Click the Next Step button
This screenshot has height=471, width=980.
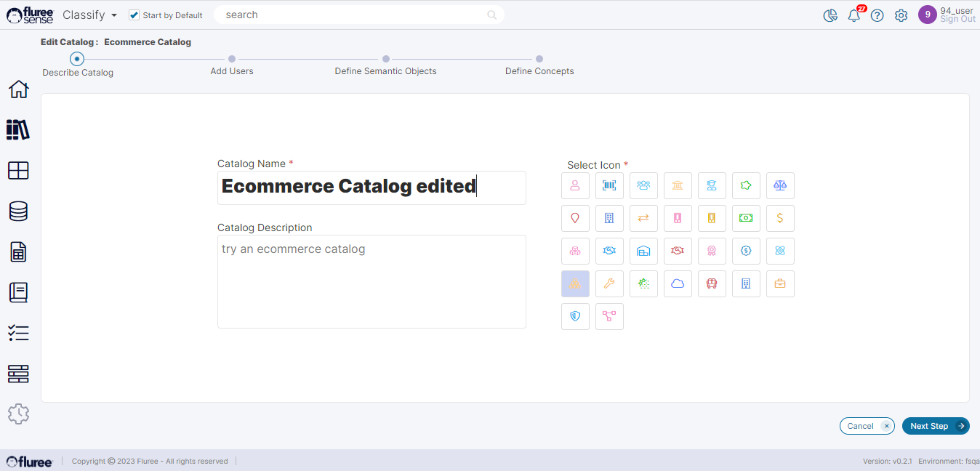tap(935, 426)
